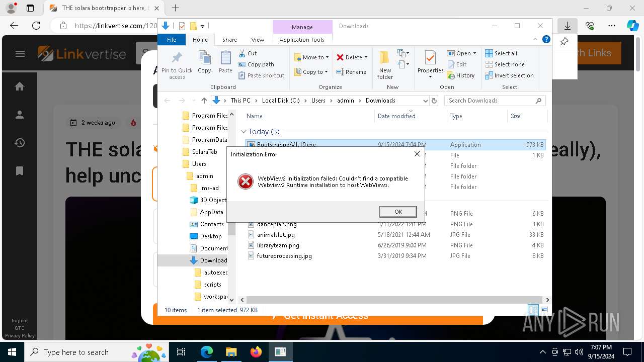Screen dimensions: 644x362
Task: Open the address bar history dropdown
Action: pyautogui.click(x=425, y=101)
